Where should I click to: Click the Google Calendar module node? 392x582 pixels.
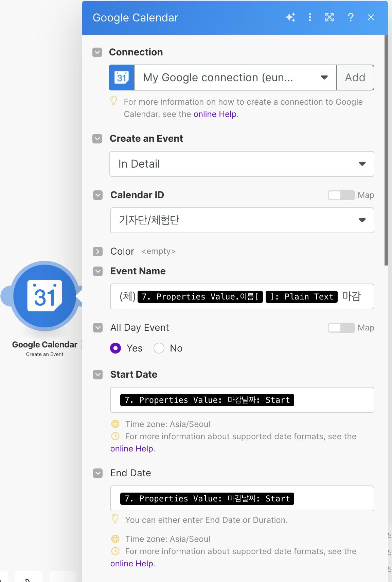tap(45, 296)
